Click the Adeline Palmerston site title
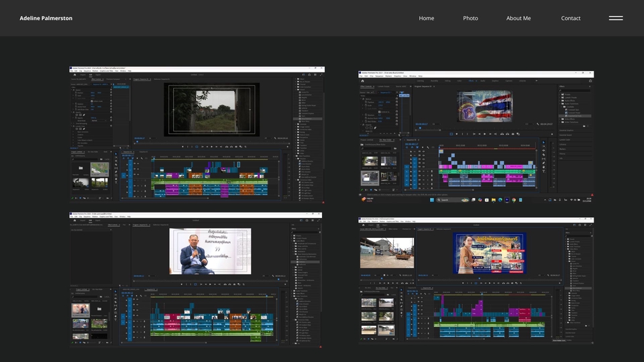Viewport: 644px width, 362px height. [x=46, y=18]
